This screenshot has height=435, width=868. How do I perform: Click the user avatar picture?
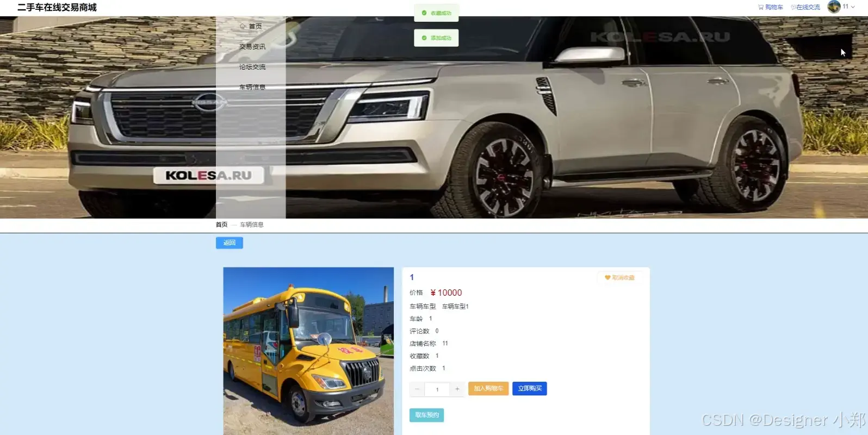[x=834, y=7]
